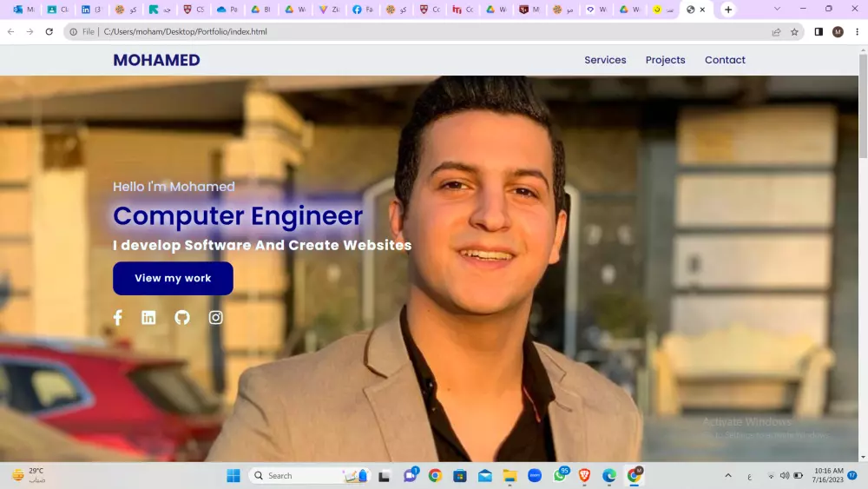The image size is (868, 489).
Task: Click the View my work button
Action: click(173, 278)
